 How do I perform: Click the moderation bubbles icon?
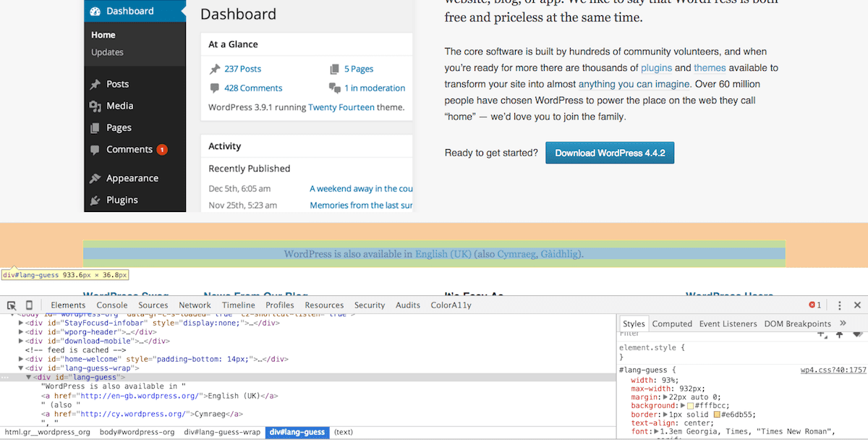(x=334, y=88)
